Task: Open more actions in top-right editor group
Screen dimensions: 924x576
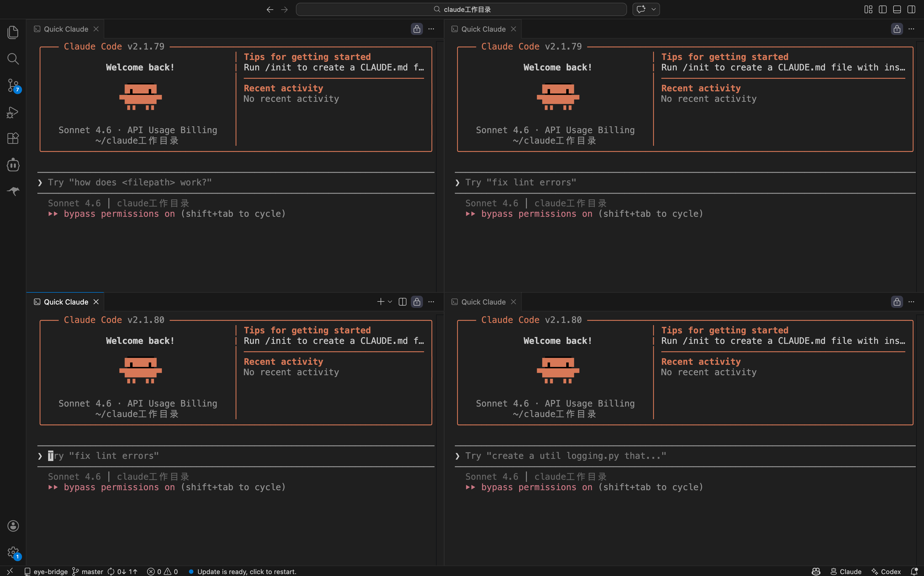Action: [911, 29]
